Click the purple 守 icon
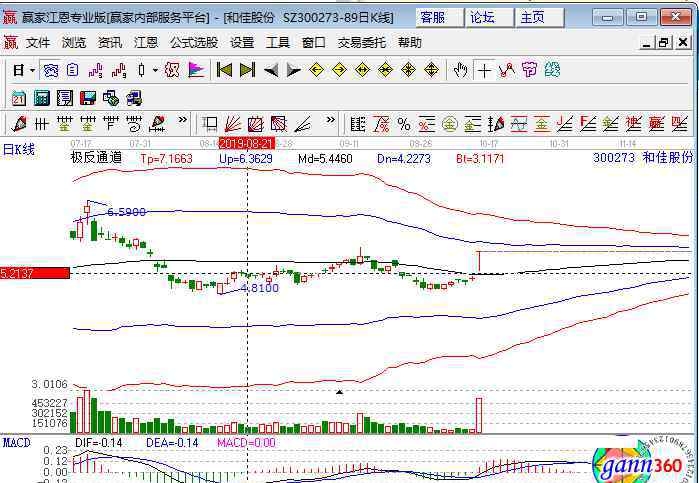 pyautogui.click(x=530, y=70)
